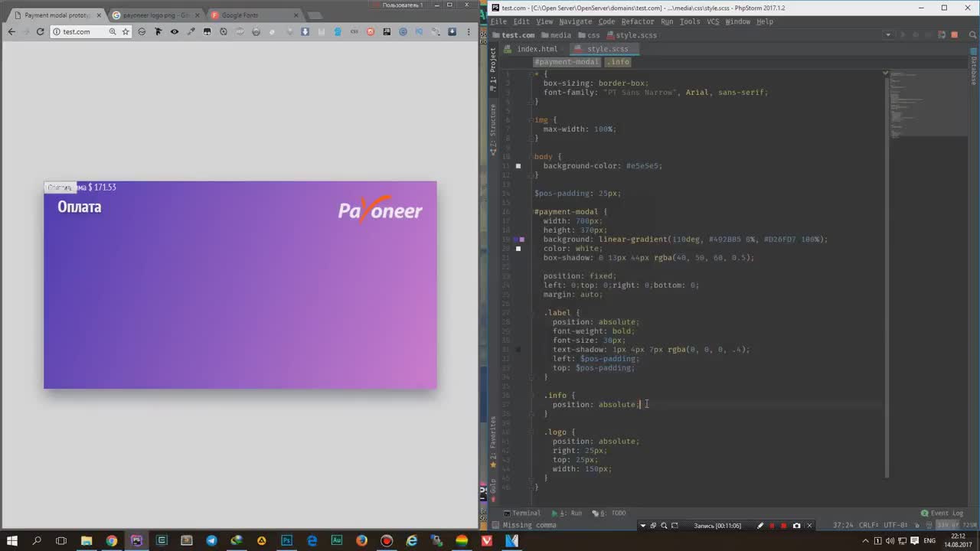Open the Refactor menu in PhpStorm
The image size is (980, 551).
[637, 21]
